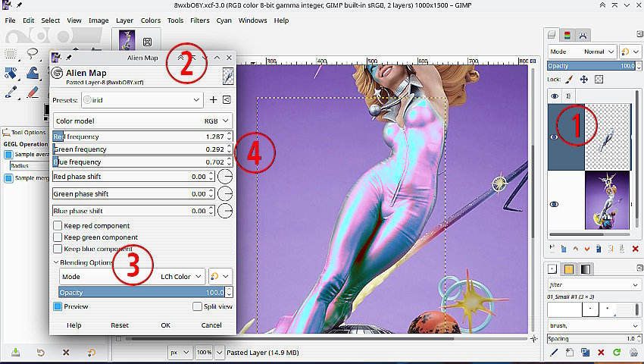The image size is (644, 364).
Task: Switch to the Gradients tab
Action: coord(585,269)
